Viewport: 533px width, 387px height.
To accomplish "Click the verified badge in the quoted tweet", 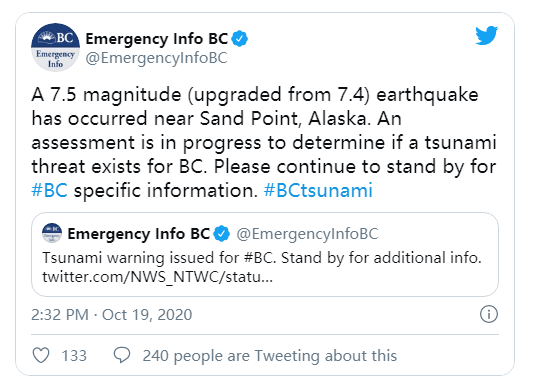I will coord(222,234).
